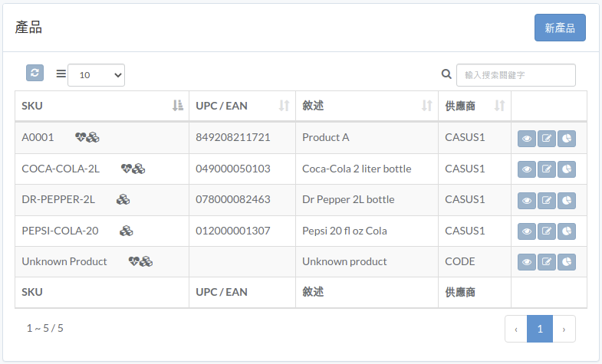The image size is (602, 364).
Task: Click SKU text DR-PEPPER-2L
Action: 58,199
